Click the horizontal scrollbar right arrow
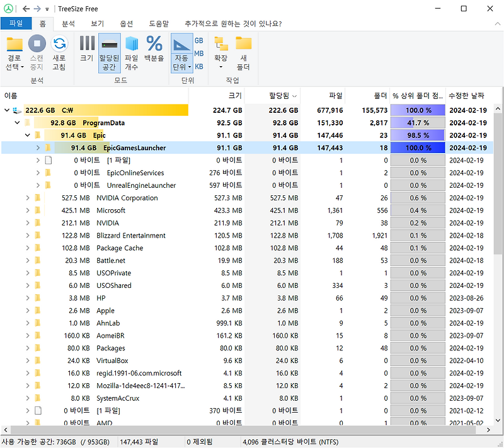 [x=489, y=430]
